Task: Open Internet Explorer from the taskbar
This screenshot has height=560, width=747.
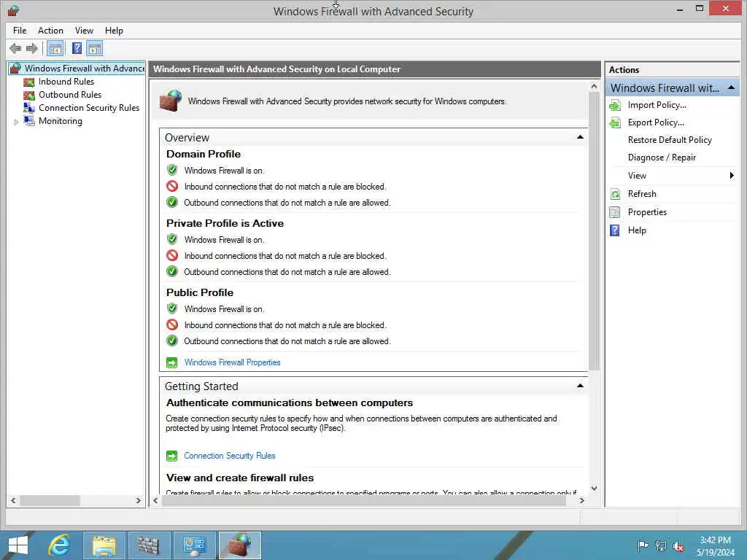Action: 59,545
